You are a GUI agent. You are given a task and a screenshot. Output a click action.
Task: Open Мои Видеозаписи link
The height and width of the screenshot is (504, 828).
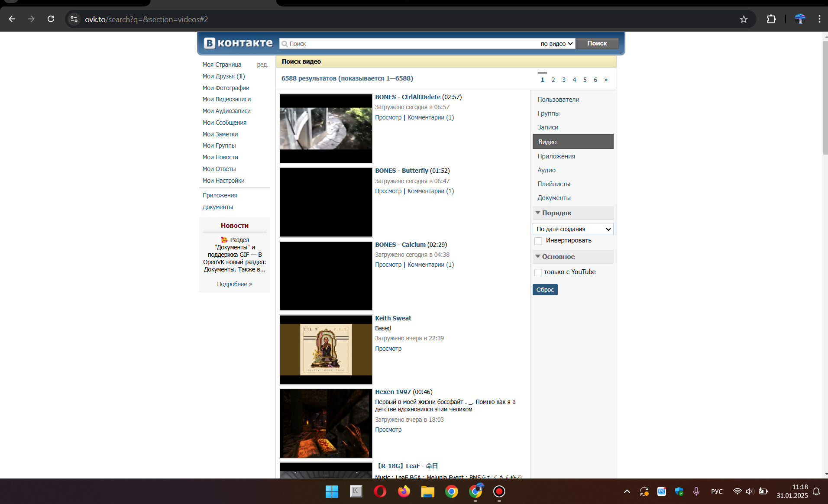pyautogui.click(x=226, y=99)
